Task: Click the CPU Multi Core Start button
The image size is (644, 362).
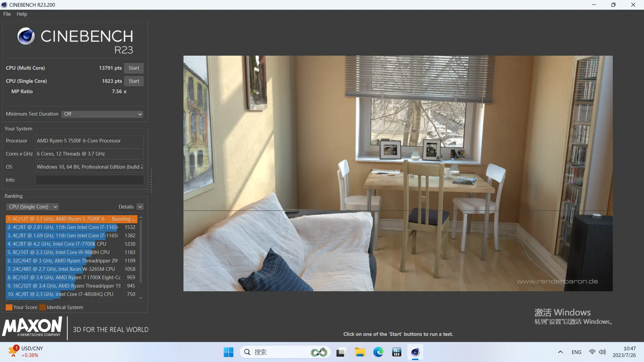Action: coord(134,68)
